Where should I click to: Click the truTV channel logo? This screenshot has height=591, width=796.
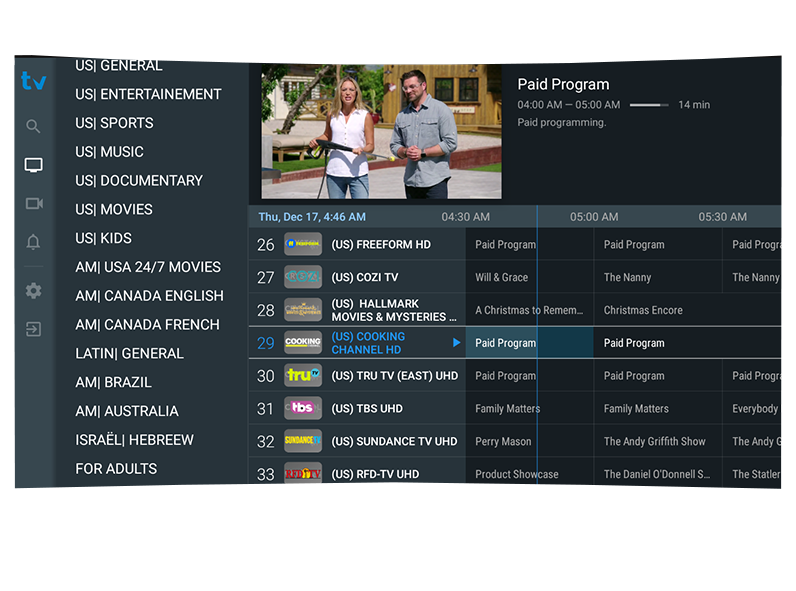303,376
